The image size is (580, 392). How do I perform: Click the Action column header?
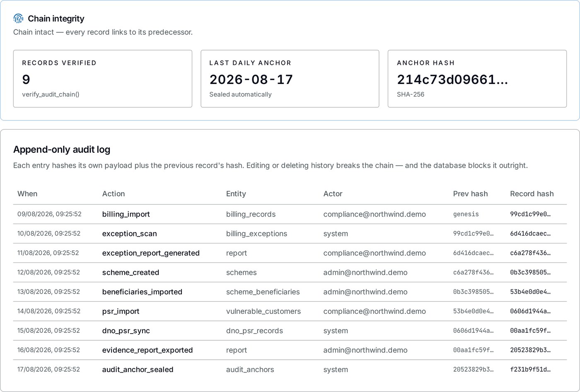[x=114, y=194]
